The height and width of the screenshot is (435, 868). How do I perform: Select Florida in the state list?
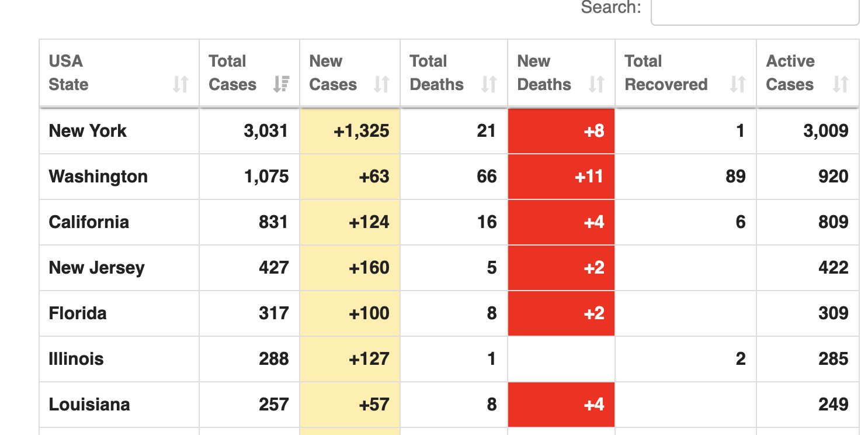78,313
